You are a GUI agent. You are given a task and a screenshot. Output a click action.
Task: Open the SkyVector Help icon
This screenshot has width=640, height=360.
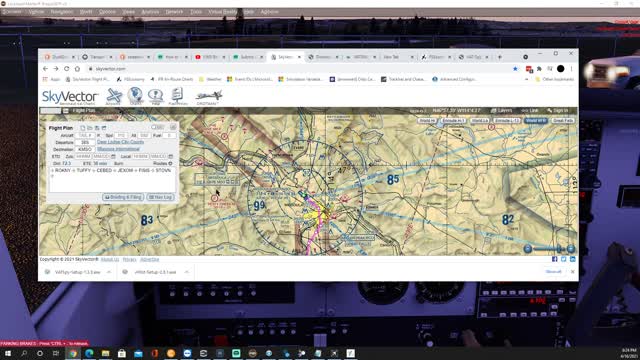(x=156, y=96)
